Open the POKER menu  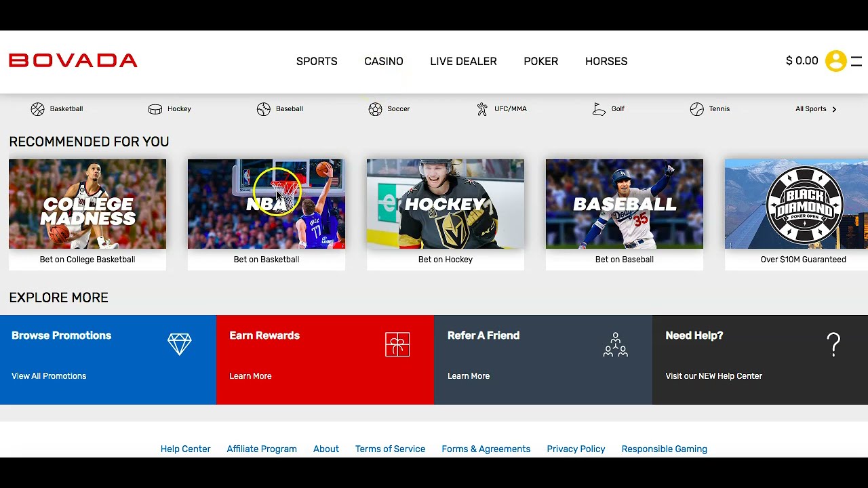pos(541,61)
